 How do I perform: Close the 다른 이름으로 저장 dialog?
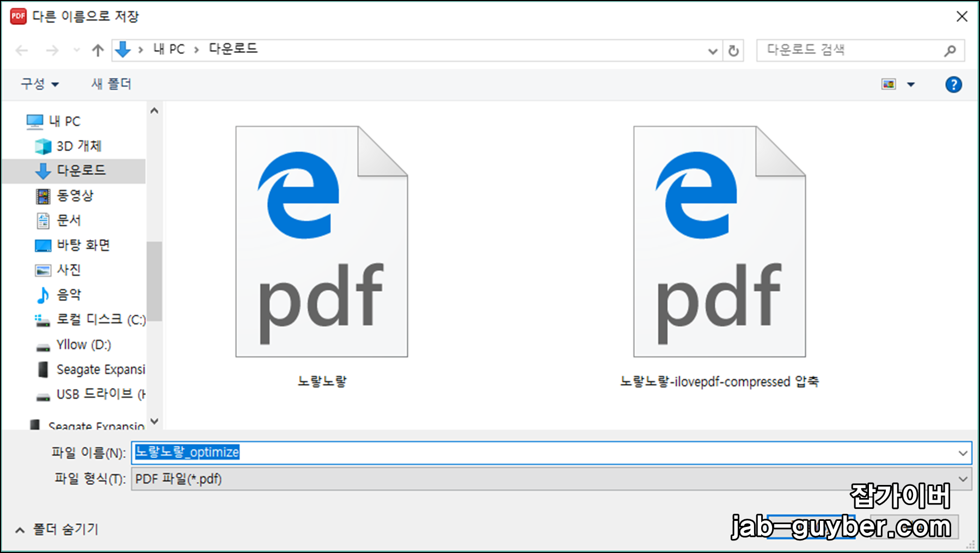962,16
